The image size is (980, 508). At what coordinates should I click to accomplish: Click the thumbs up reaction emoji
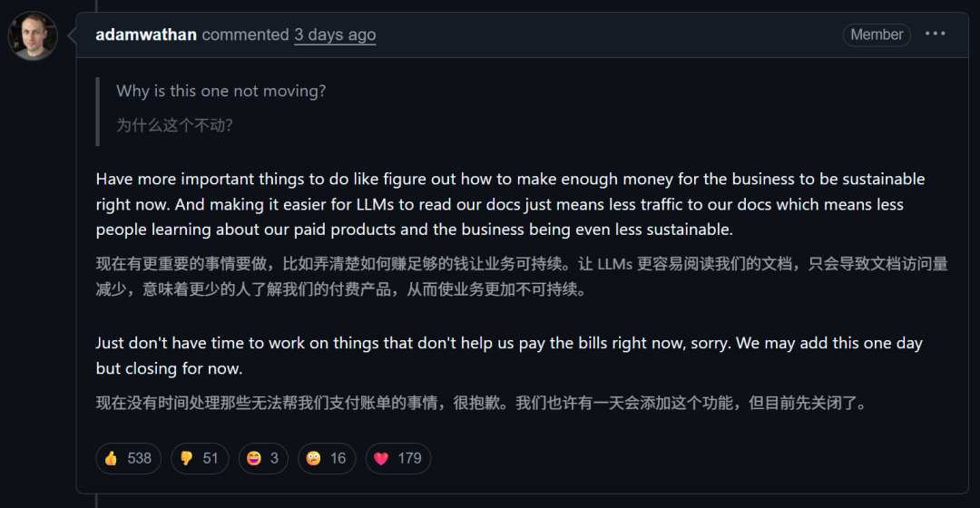[x=112, y=458]
